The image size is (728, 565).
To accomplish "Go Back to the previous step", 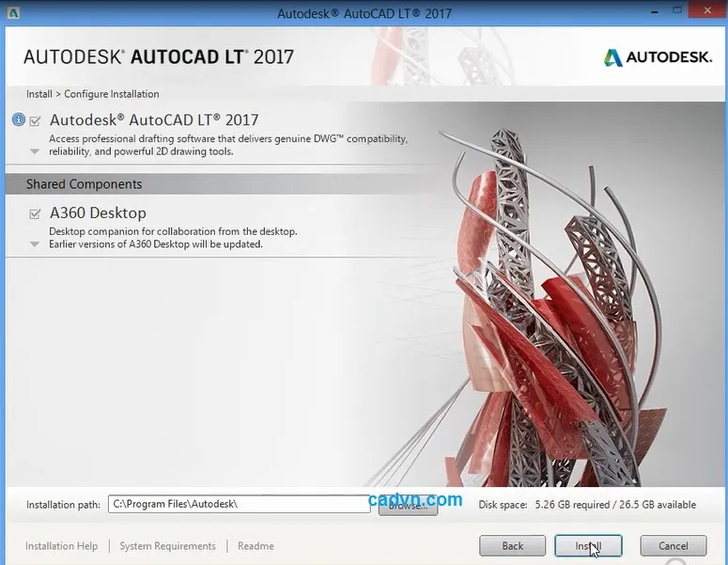I will pyautogui.click(x=513, y=546).
